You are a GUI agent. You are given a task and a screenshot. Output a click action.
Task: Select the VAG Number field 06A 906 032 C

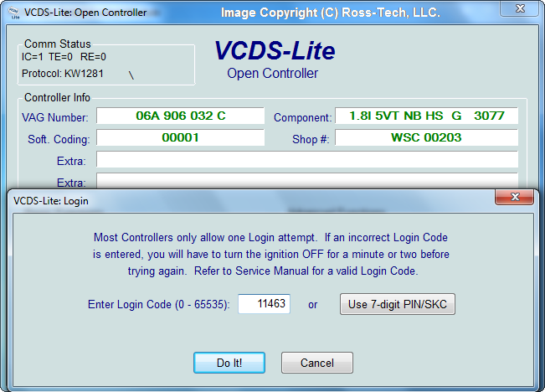pos(180,116)
